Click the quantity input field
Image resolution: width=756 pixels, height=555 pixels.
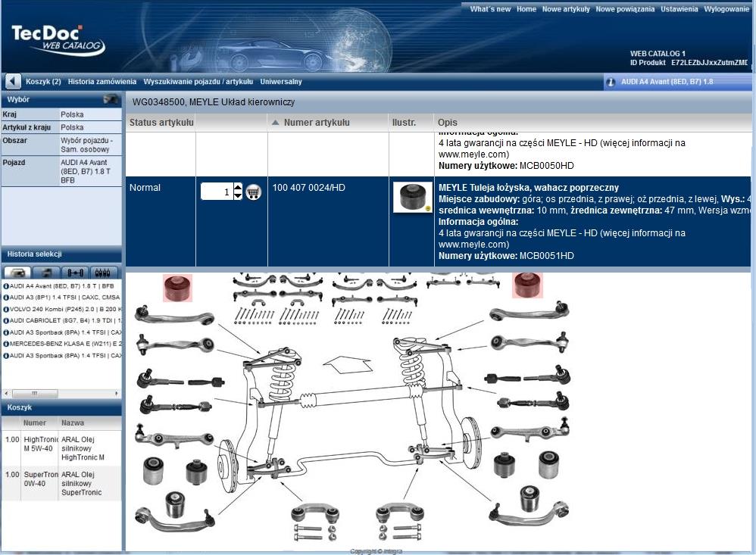pyautogui.click(x=217, y=192)
